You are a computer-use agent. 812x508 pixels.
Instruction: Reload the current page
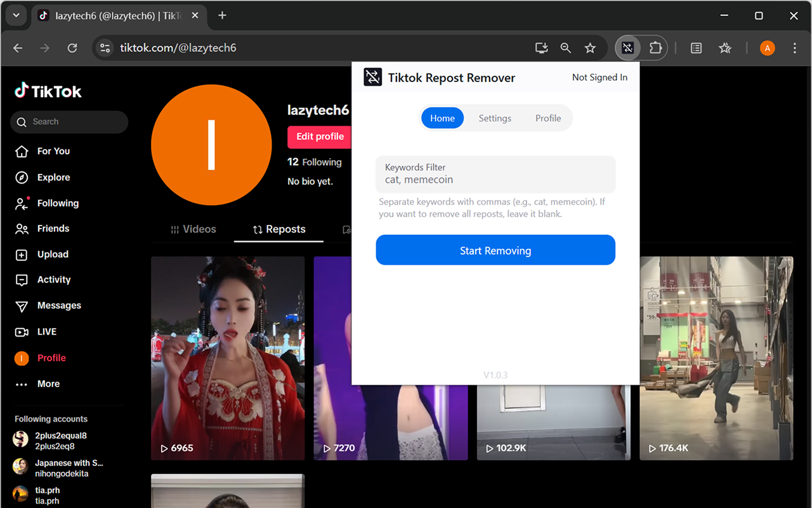(x=72, y=48)
